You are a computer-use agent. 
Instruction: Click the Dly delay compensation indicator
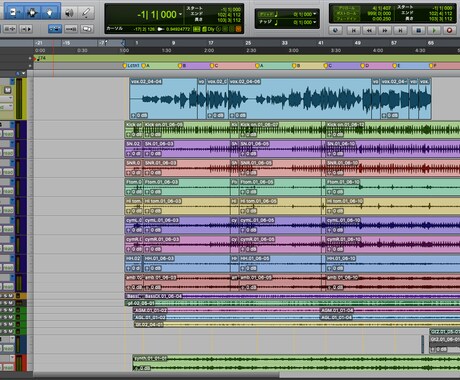(x=211, y=29)
